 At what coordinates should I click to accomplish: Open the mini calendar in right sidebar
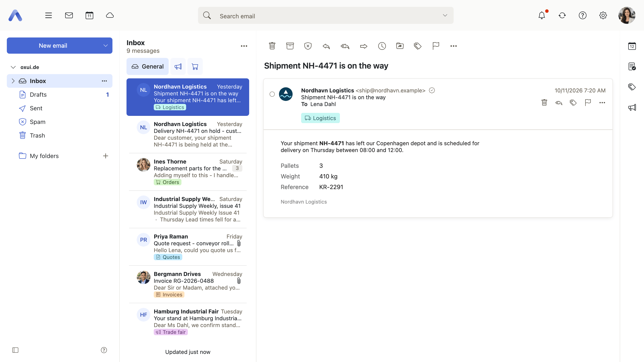click(632, 46)
